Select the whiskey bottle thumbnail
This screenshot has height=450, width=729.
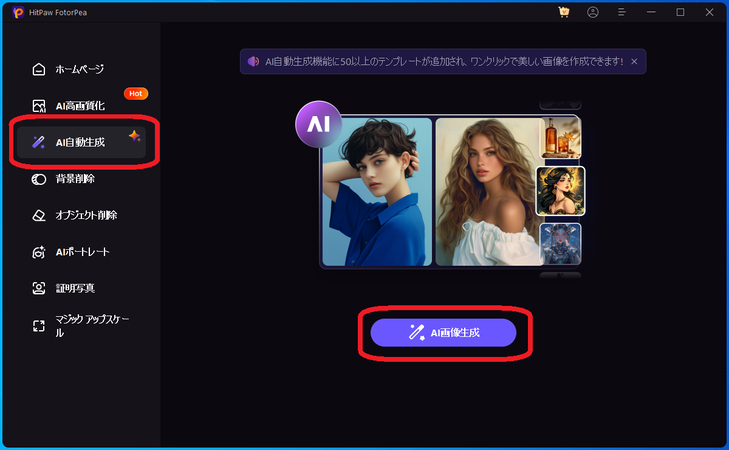tap(560, 137)
